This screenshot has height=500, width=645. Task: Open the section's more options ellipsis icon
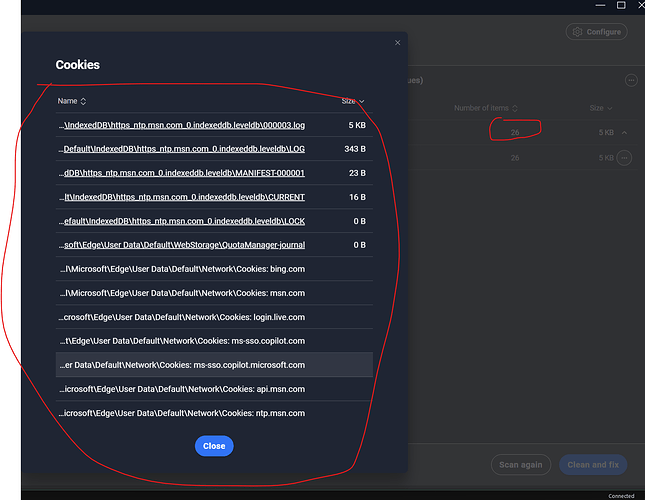(x=631, y=80)
